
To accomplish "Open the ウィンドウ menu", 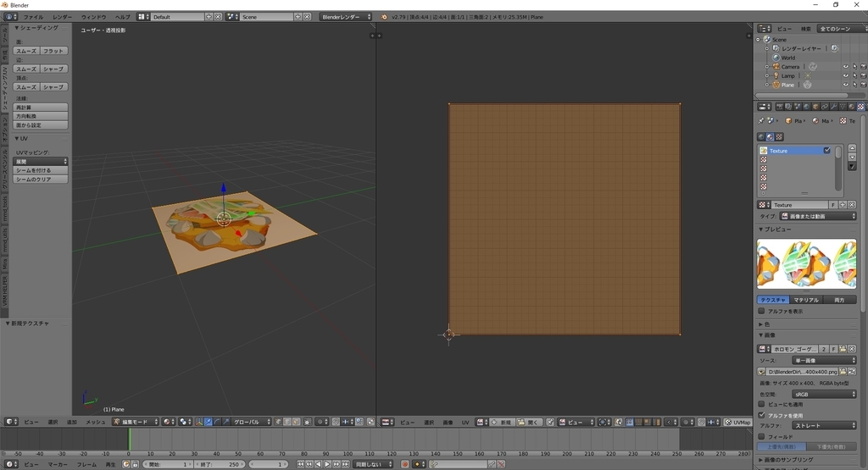I will point(93,17).
